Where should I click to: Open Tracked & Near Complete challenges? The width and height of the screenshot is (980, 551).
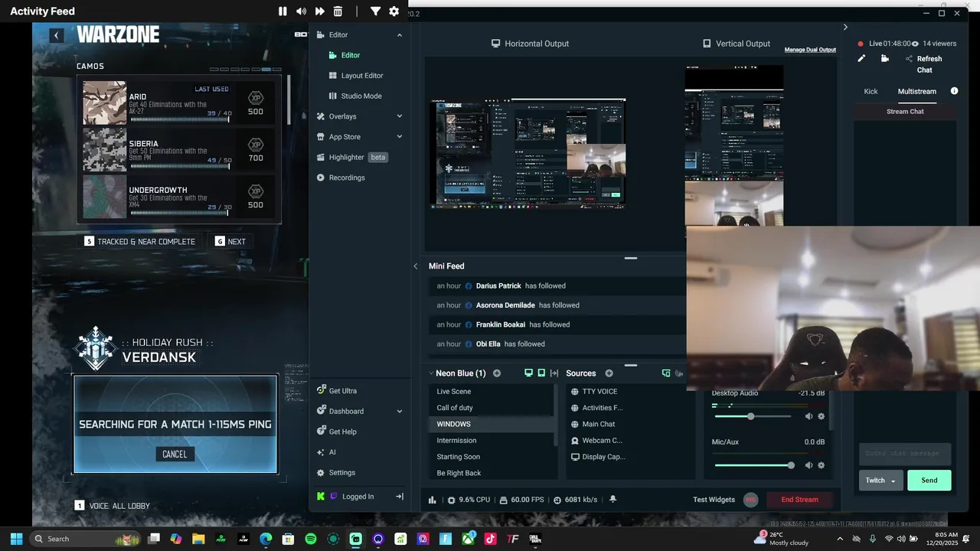(x=140, y=241)
